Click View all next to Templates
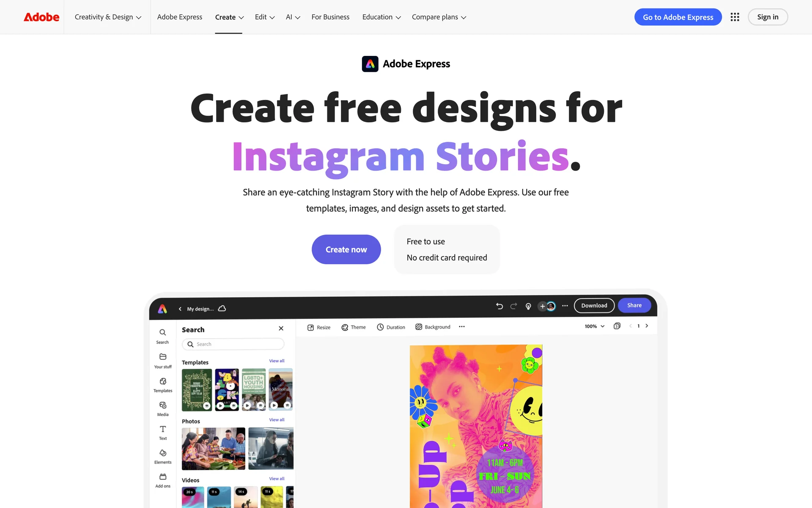Image resolution: width=812 pixels, height=508 pixels. pyautogui.click(x=277, y=361)
